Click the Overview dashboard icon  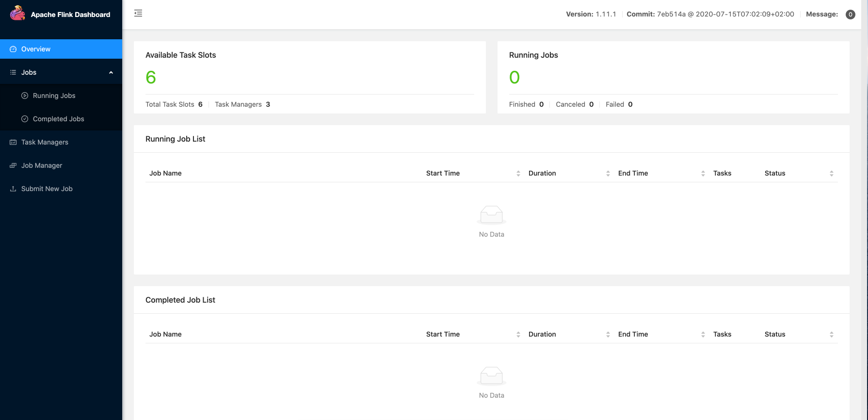(13, 49)
